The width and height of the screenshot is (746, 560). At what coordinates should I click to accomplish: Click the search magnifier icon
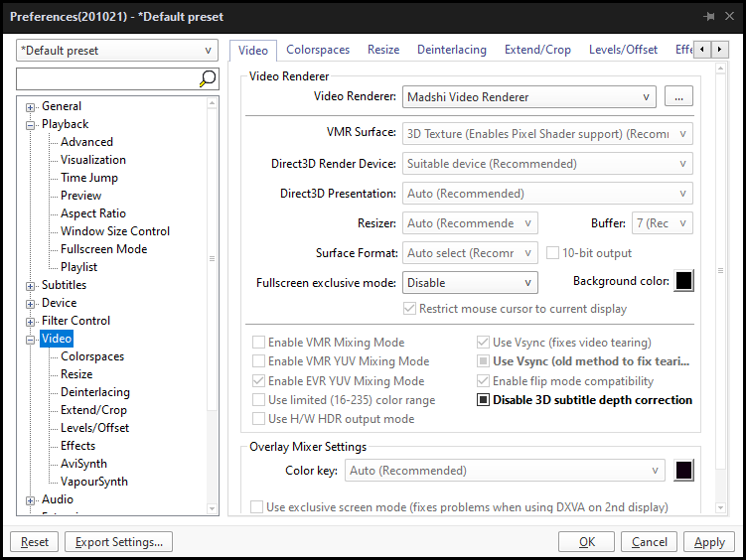[x=208, y=78]
